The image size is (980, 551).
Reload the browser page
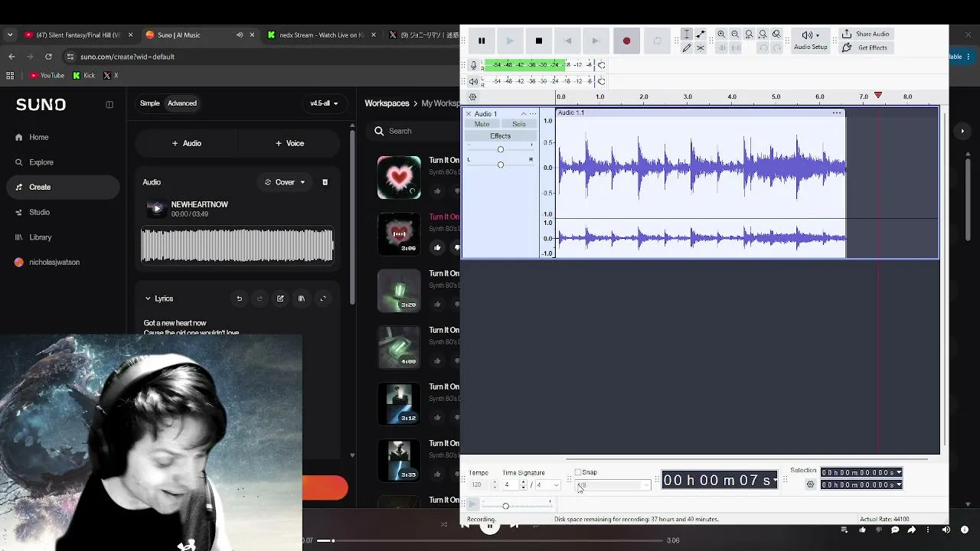[x=48, y=56]
